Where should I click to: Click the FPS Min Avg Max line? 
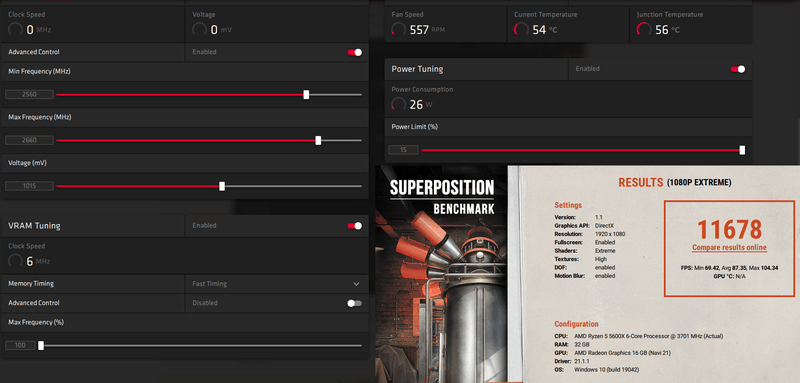(x=729, y=268)
